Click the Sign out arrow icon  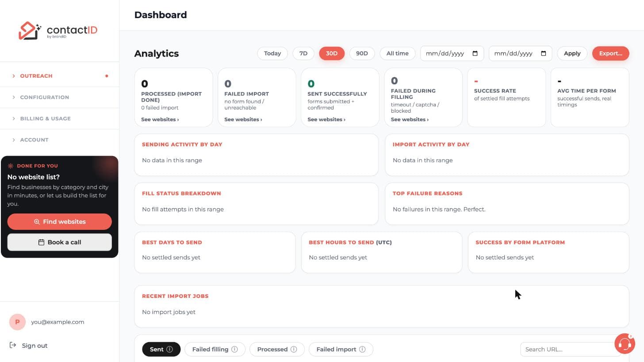coord(13,345)
